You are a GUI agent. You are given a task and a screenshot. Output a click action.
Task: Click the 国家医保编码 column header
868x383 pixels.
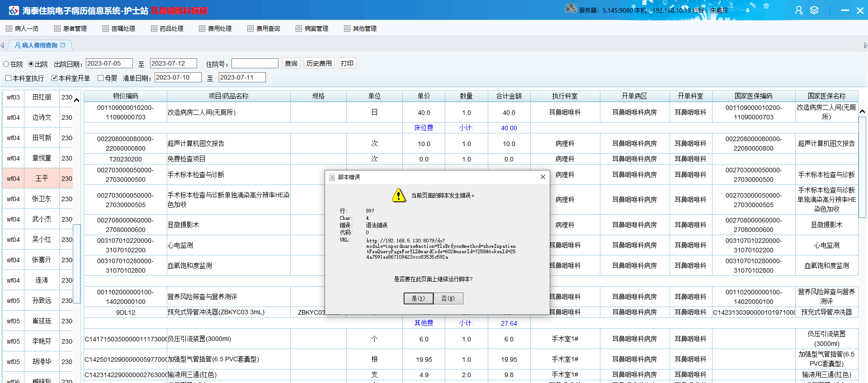pos(754,96)
